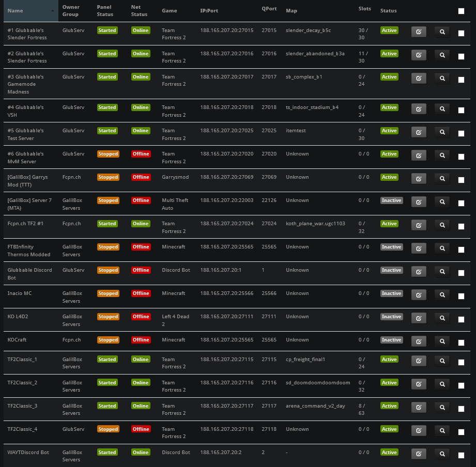Edit the Inacio MC server
Image resolution: width=476 pixels, height=467 pixels.
tap(419, 295)
